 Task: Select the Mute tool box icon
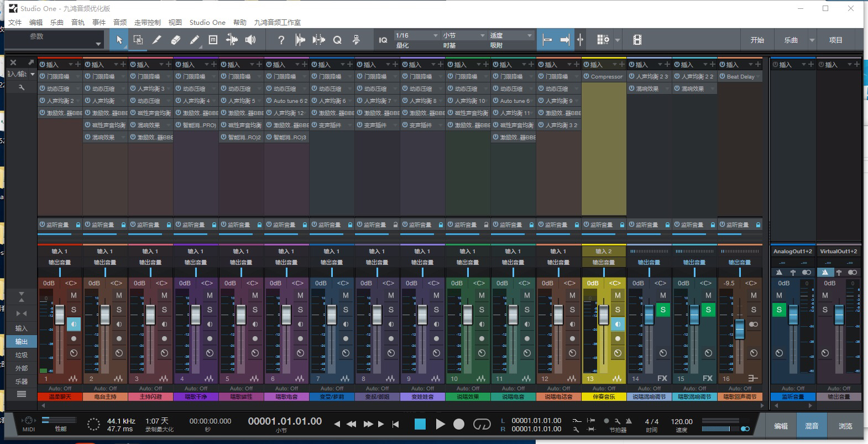pos(213,40)
